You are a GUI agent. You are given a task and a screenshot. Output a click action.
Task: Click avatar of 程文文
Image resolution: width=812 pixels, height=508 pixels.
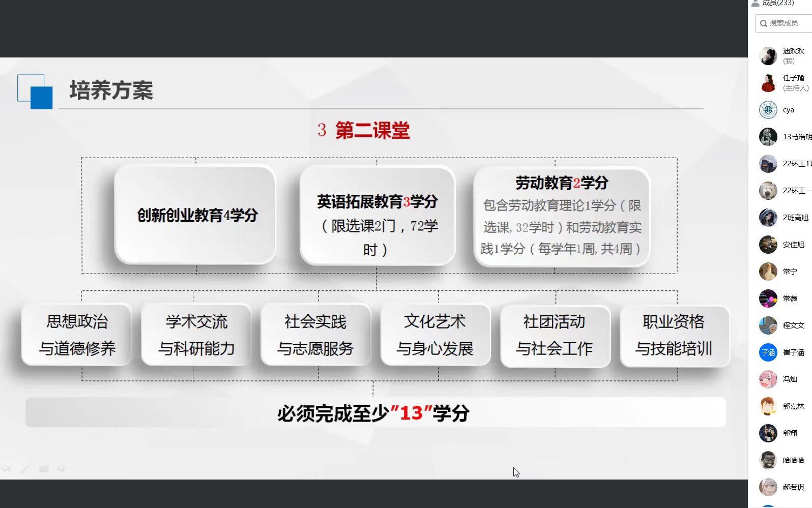(768, 325)
